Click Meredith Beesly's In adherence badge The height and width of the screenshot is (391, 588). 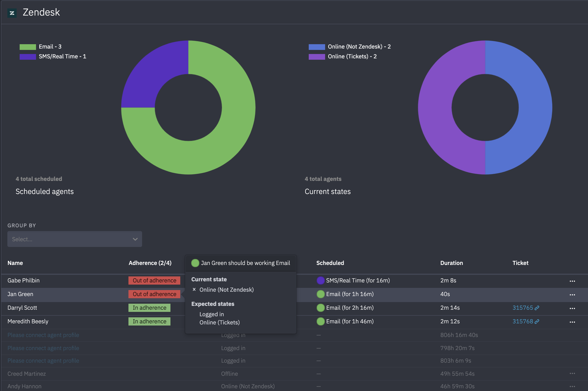149,321
